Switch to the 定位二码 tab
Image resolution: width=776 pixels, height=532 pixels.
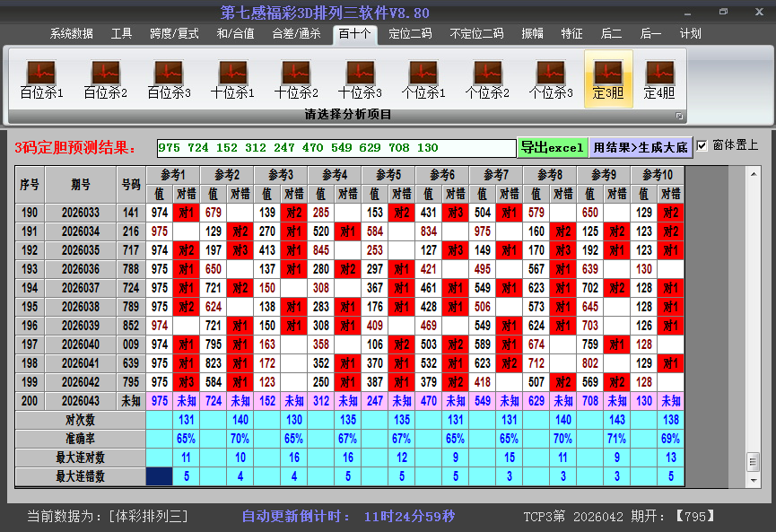(x=410, y=34)
